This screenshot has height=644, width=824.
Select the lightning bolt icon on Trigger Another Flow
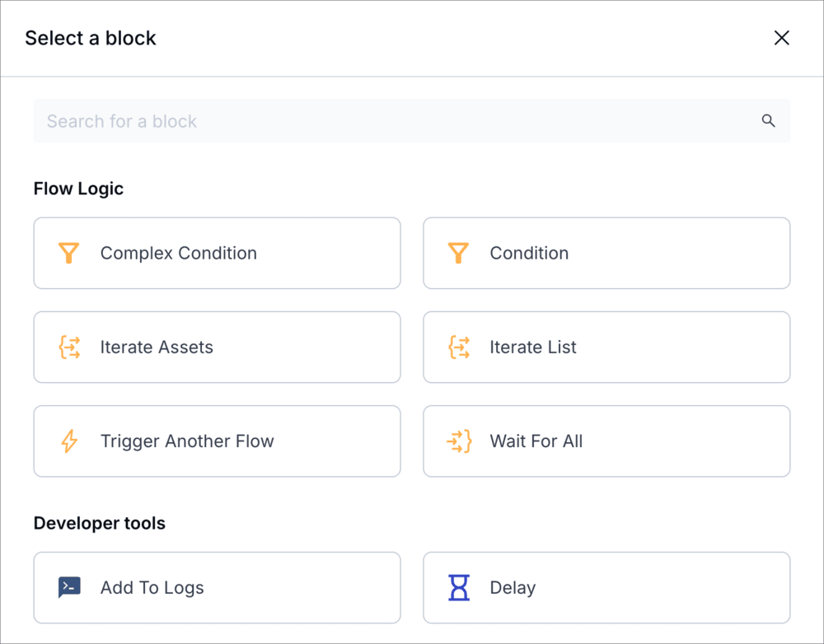click(69, 441)
